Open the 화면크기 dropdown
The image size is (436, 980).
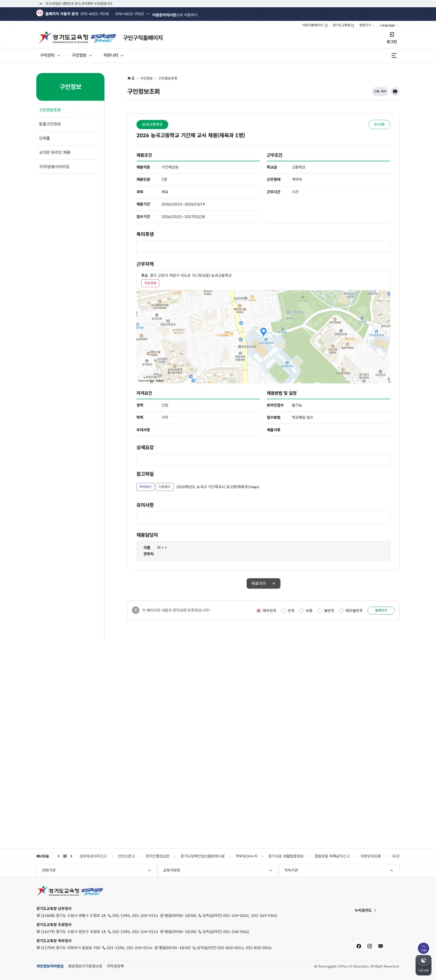(x=367, y=25)
